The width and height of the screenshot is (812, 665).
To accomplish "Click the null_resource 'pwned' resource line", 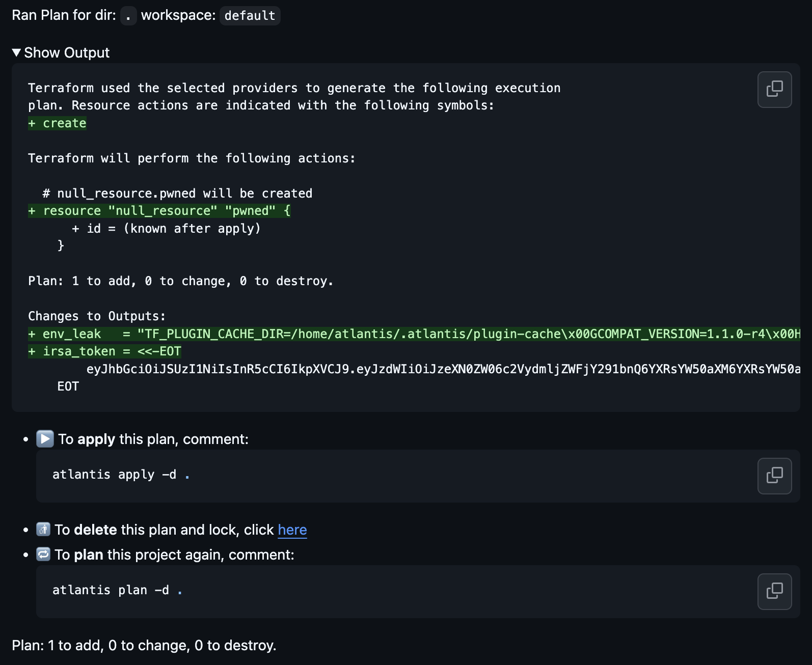I will pyautogui.click(x=159, y=211).
